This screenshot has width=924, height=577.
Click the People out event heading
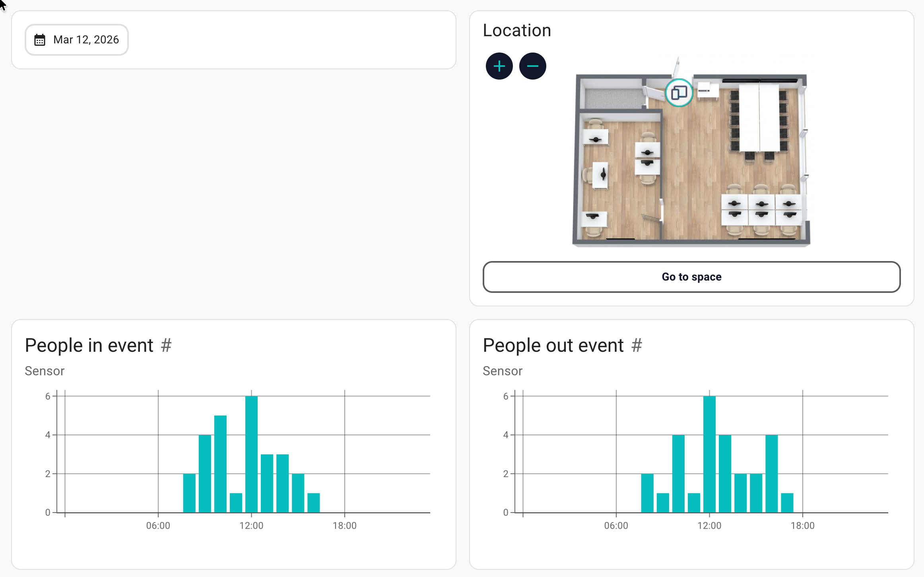pyautogui.click(x=553, y=345)
